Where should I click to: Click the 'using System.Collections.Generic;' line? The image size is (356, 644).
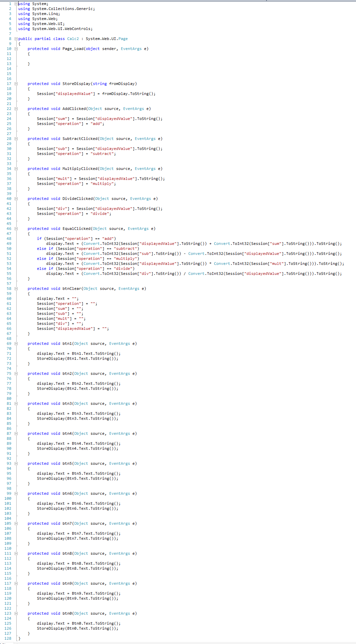[x=57, y=9]
